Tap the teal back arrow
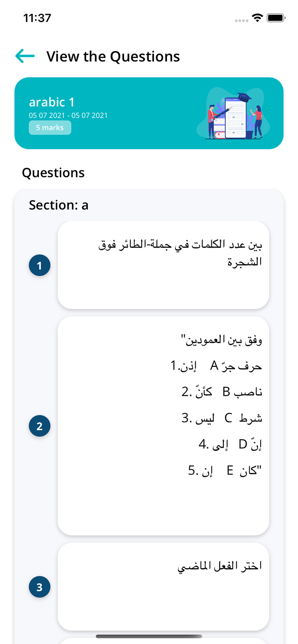Screen dimensions: 298x644 pyautogui.click(x=25, y=56)
